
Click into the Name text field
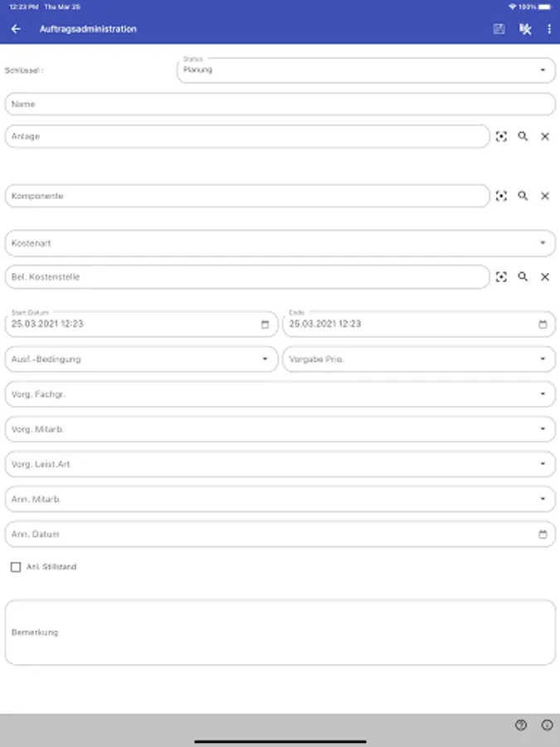(280, 105)
